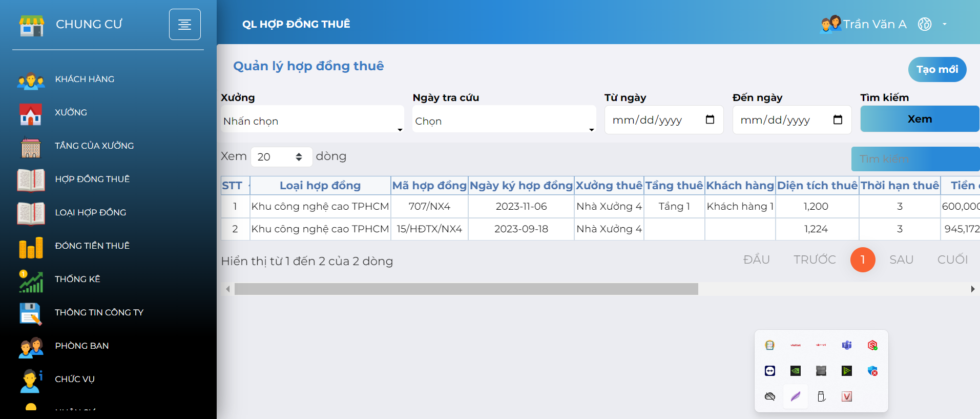
Task: Click the Tạo mới button
Action: coord(937,69)
